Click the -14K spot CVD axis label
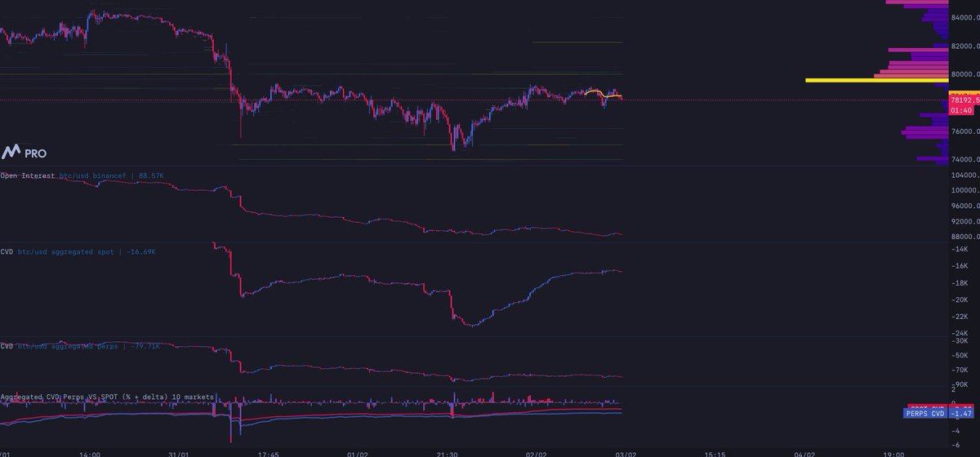 (x=960, y=249)
